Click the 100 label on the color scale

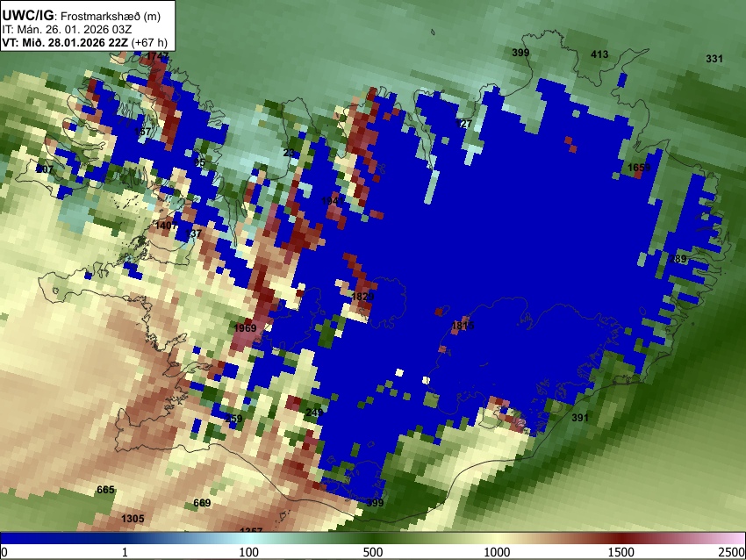(248, 552)
